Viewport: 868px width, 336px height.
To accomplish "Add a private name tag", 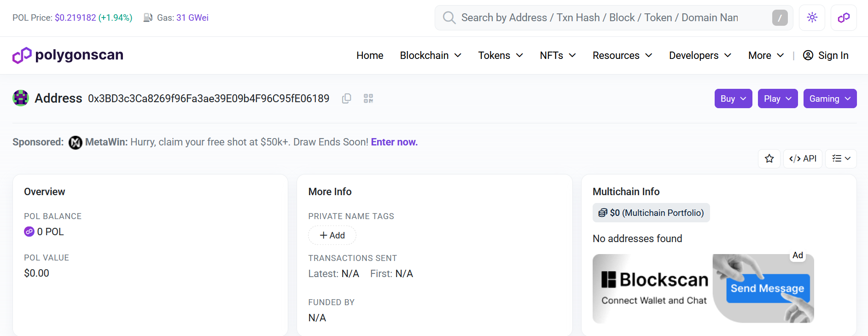I will pyautogui.click(x=332, y=235).
